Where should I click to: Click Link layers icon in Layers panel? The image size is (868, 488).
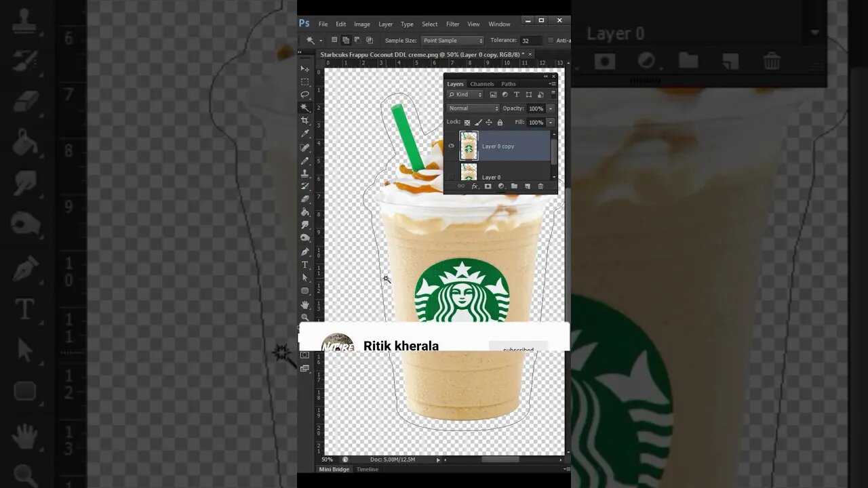tap(461, 186)
